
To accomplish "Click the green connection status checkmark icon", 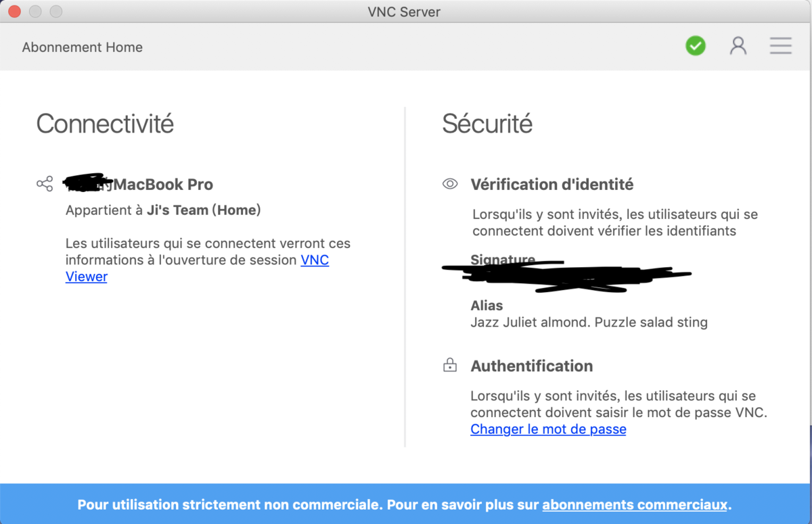I will click(695, 46).
